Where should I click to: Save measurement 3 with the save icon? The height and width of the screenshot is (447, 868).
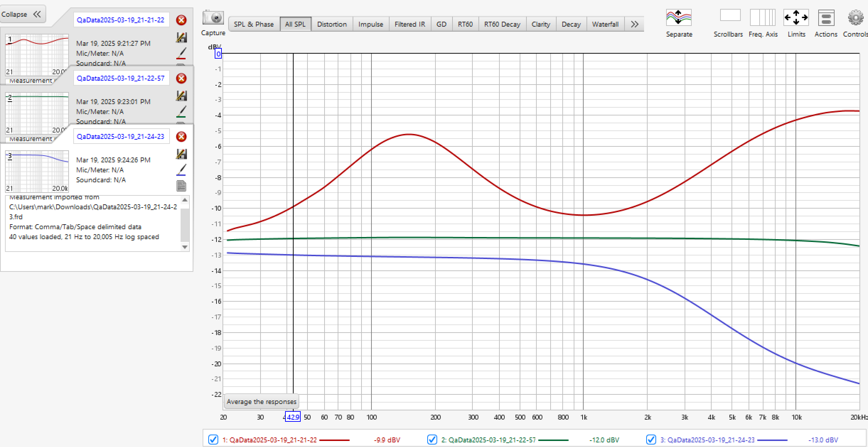(x=181, y=154)
